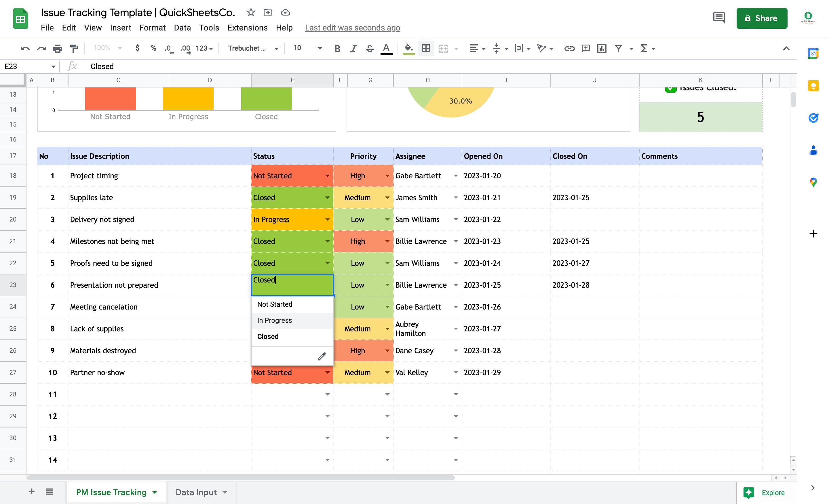Image resolution: width=829 pixels, height=504 pixels.
Task: Toggle strikethrough formatting
Action: click(x=369, y=48)
